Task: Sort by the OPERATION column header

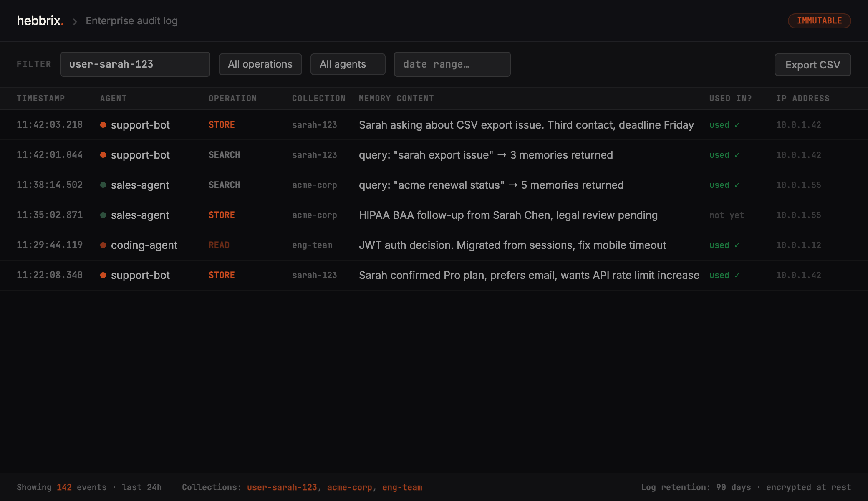Action: tap(232, 99)
